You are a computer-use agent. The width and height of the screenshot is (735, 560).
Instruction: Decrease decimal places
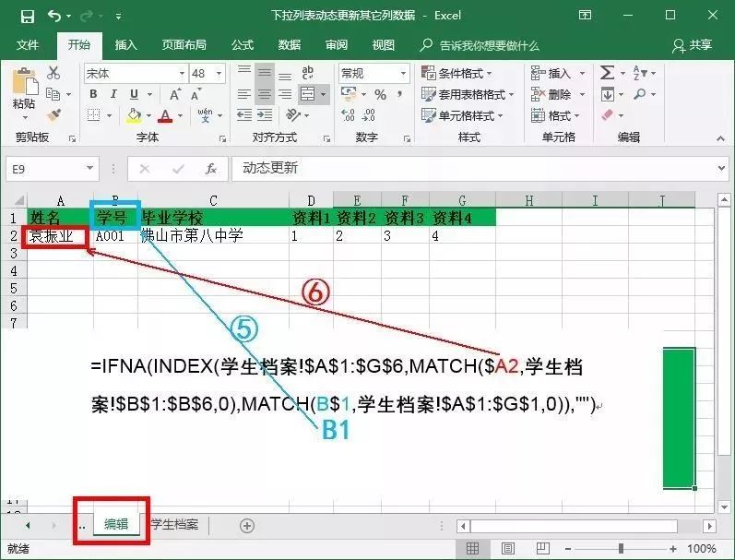[x=369, y=115]
